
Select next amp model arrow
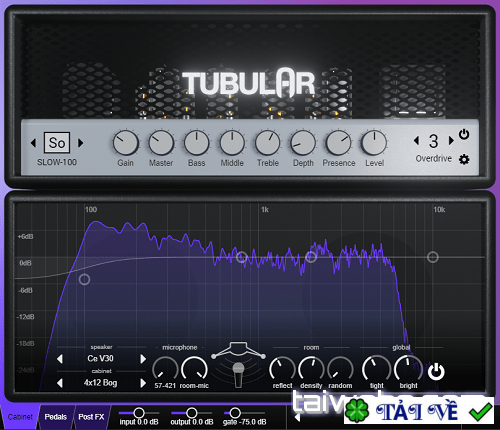pyautogui.click(x=80, y=143)
